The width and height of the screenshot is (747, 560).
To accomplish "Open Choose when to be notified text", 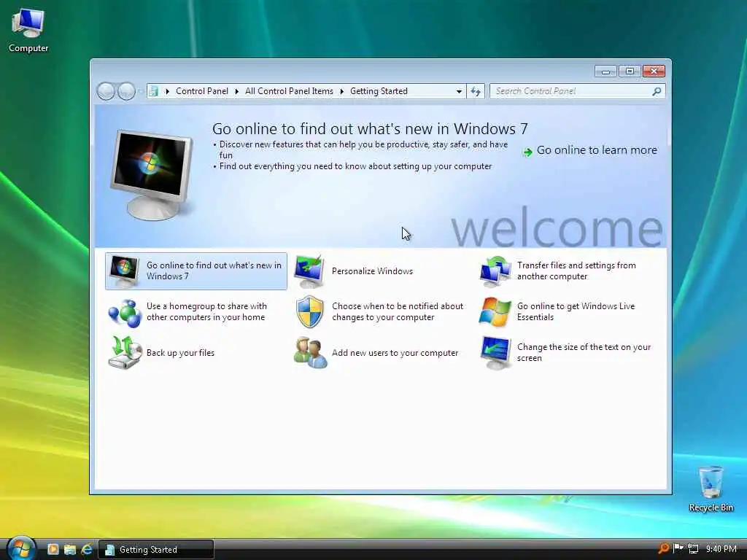I will [x=398, y=311].
